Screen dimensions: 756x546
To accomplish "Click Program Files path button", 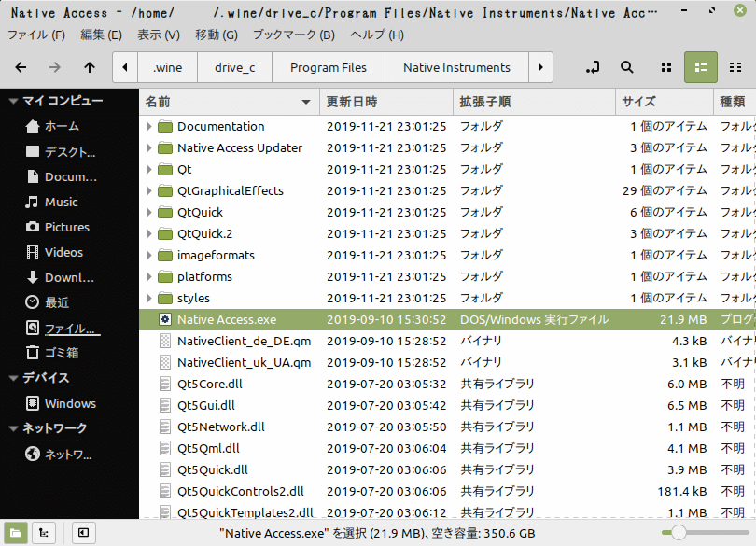I will coord(328,67).
